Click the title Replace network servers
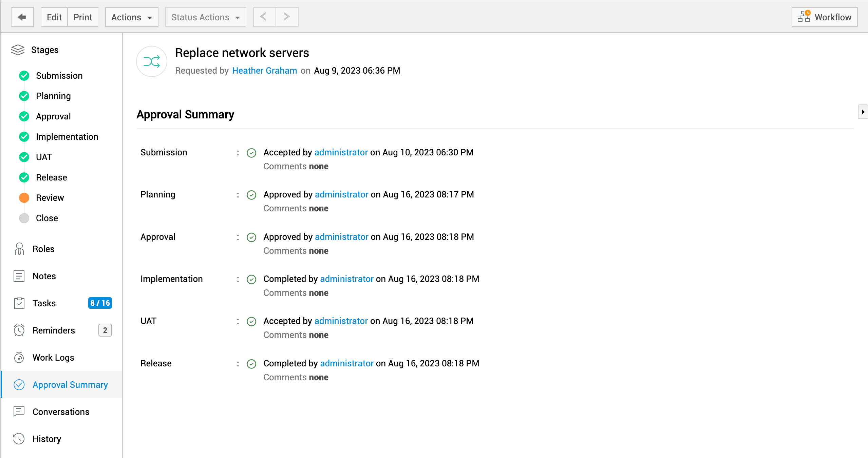Image resolution: width=868 pixels, height=458 pixels. coord(242,53)
